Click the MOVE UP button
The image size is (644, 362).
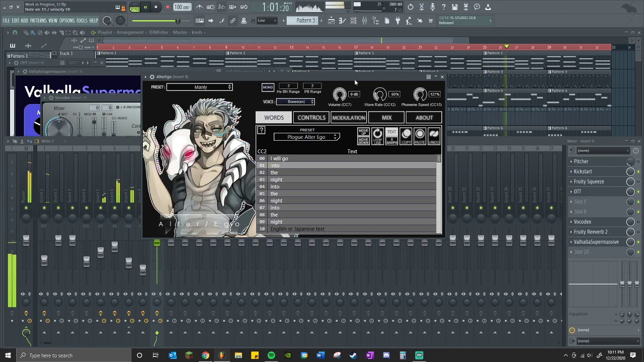click(x=363, y=132)
